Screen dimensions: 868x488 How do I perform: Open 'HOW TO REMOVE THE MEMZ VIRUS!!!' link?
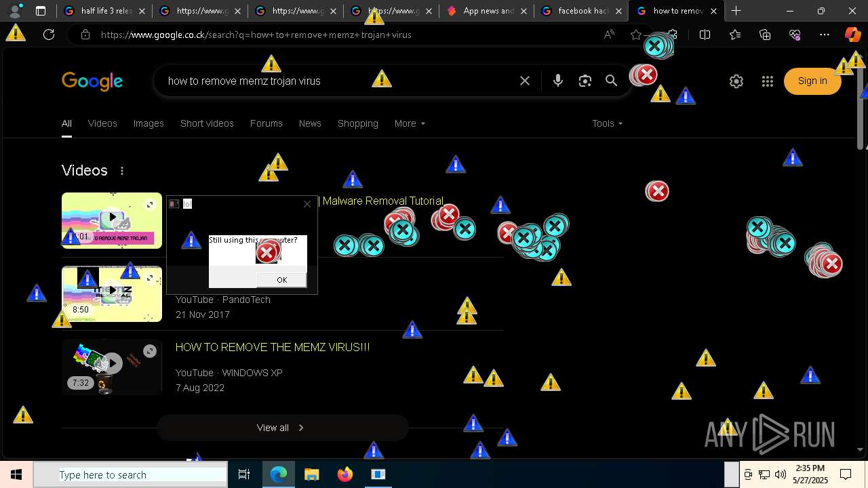click(273, 347)
